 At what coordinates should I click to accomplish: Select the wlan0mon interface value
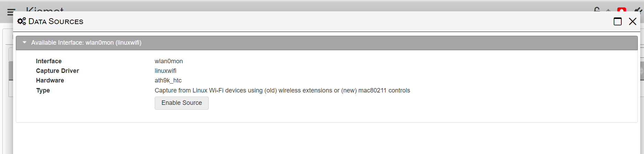(x=169, y=61)
